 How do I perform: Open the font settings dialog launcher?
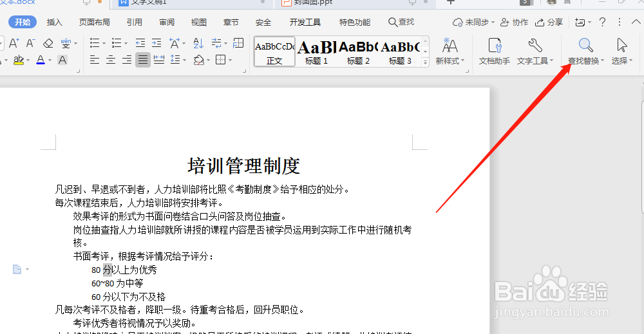click(x=79, y=71)
